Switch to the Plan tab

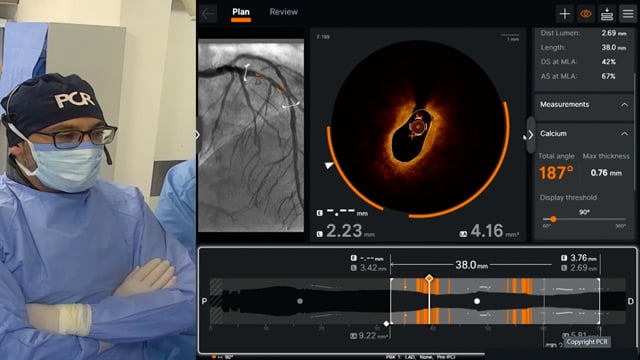click(x=241, y=12)
